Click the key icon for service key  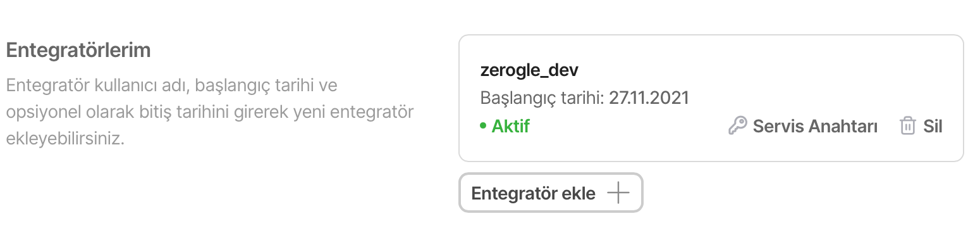(x=737, y=126)
